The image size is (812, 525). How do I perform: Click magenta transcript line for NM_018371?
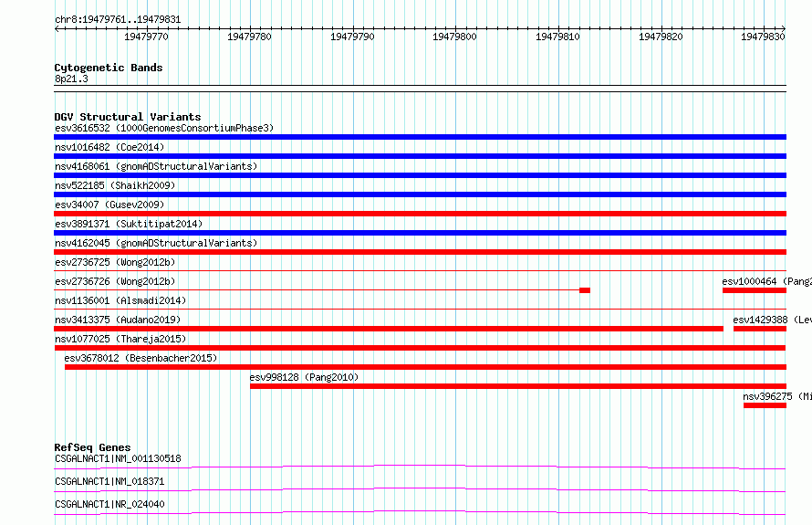tap(420, 488)
